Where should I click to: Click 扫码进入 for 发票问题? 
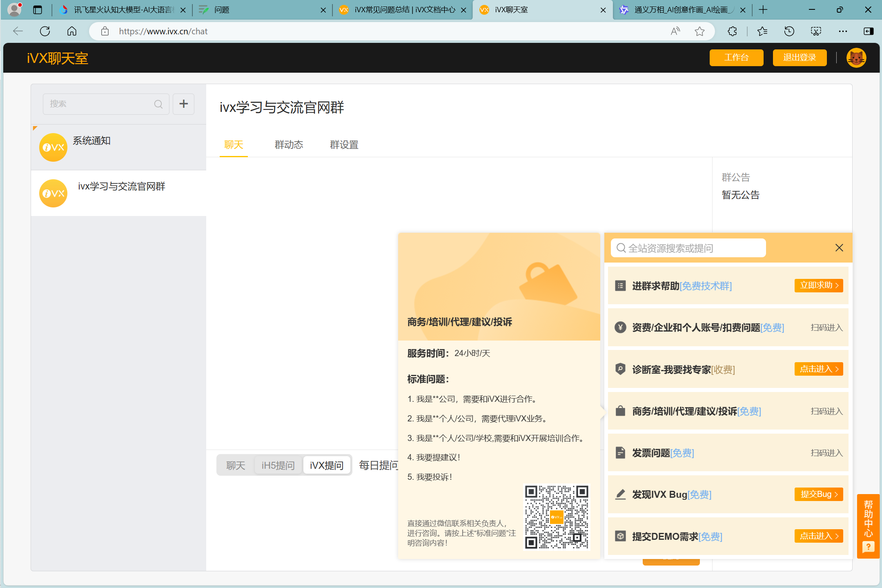(826, 453)
